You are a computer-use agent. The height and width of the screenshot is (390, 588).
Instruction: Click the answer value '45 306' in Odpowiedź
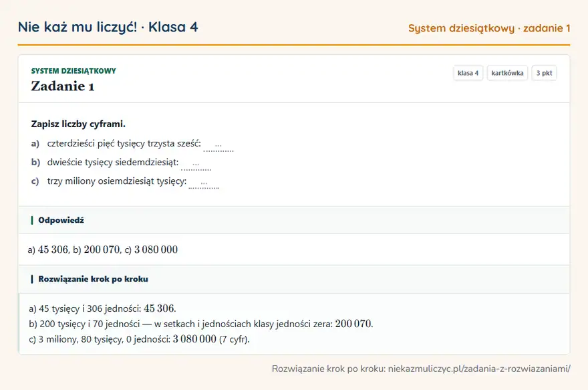click(x=53, y=250)
